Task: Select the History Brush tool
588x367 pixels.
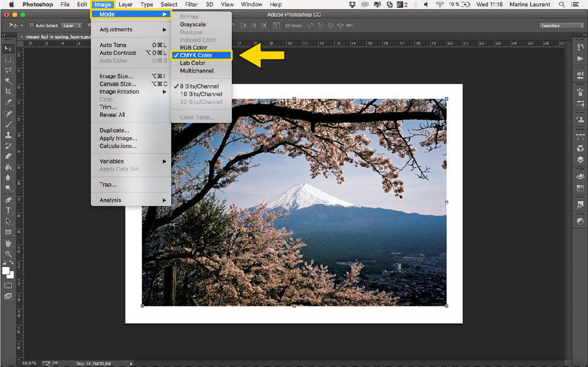Action: 8,146
